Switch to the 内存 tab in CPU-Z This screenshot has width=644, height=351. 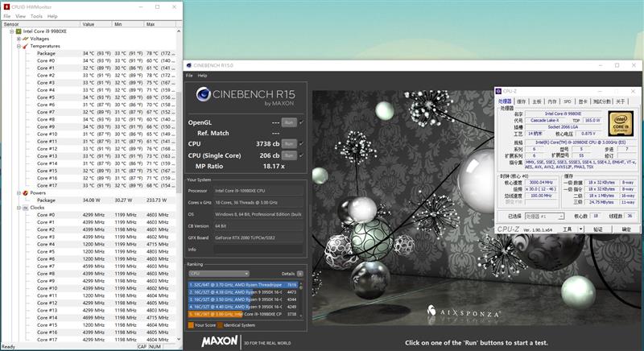(x=552, y=101)
